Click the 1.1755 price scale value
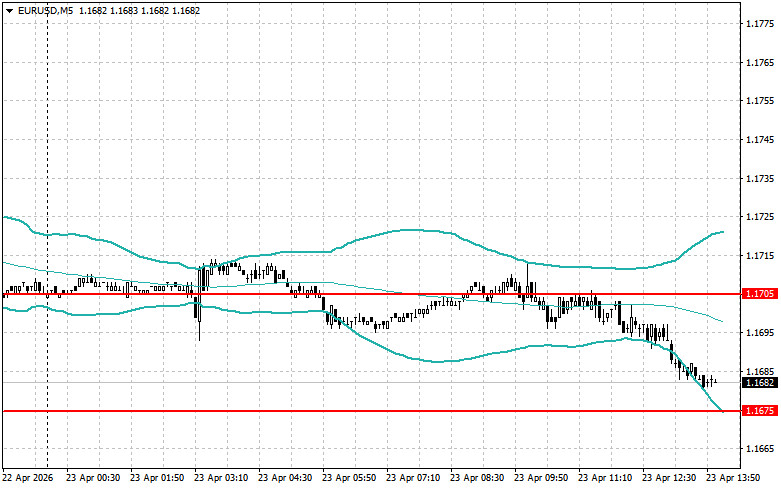Viewport: 781px width, 489px height. 760,101
